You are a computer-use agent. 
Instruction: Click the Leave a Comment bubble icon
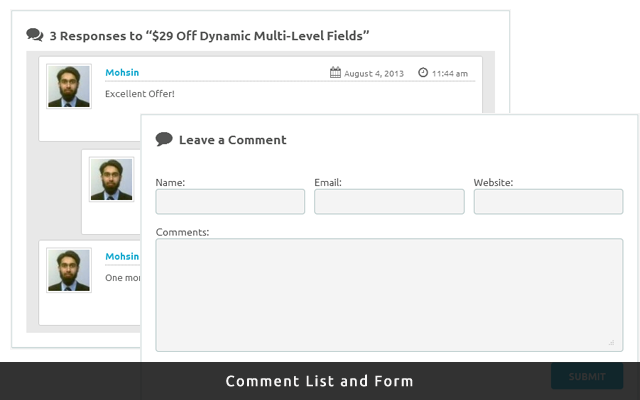tap(164, 139)
